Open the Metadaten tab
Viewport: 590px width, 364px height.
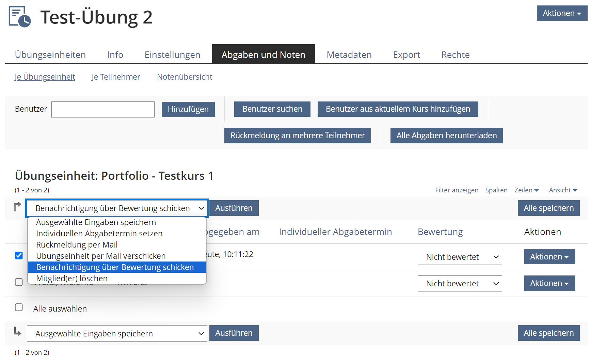click(349, 55)
